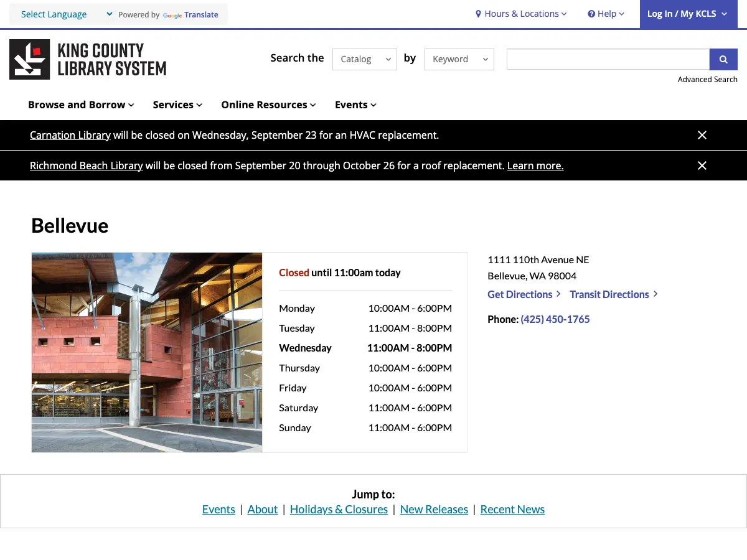Call the phone number (425) 450-1765

point(555,319)
